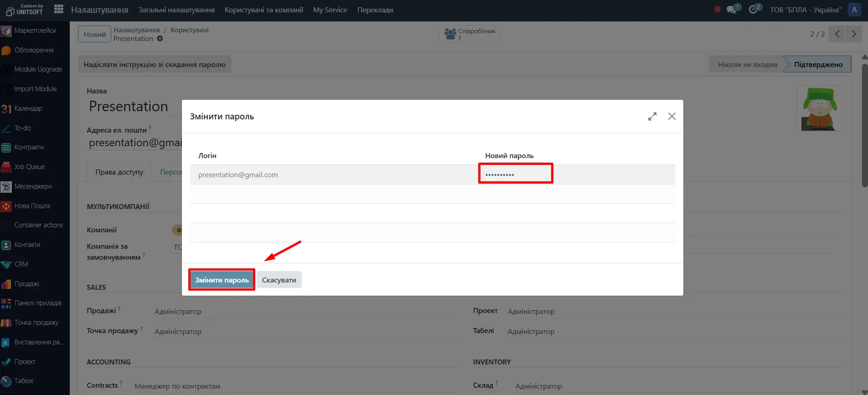Click the CRM sidebar icon
The image size is (868, 395).
click(6, 264)
